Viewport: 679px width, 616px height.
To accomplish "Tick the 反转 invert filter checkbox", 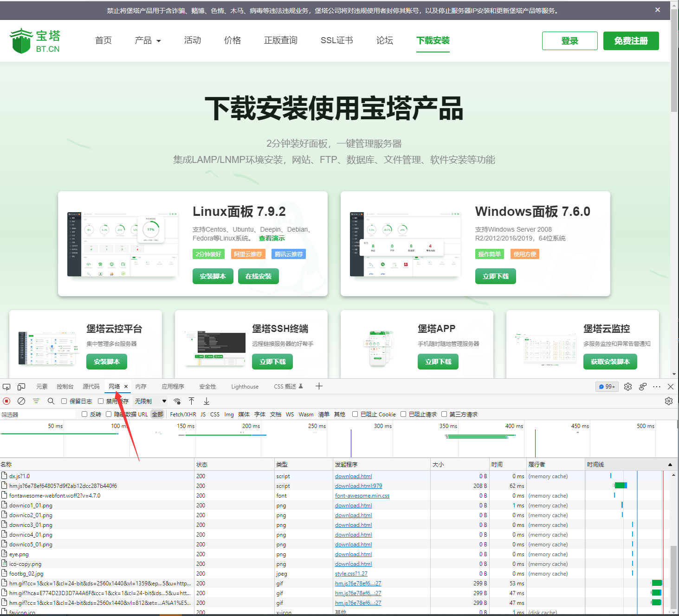I will coord(84,414).
